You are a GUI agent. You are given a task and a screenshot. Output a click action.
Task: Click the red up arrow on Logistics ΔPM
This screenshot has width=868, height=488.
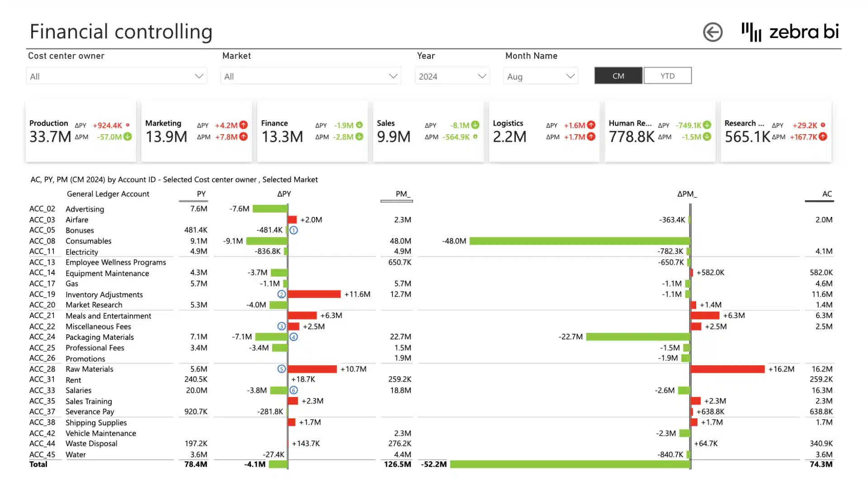[x=591, y=137]
